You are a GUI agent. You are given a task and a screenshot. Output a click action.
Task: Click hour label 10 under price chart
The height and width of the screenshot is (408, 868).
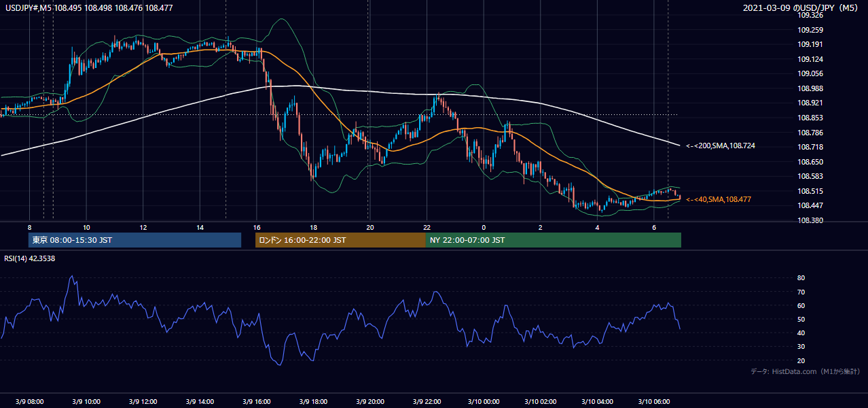pos(86,227)
